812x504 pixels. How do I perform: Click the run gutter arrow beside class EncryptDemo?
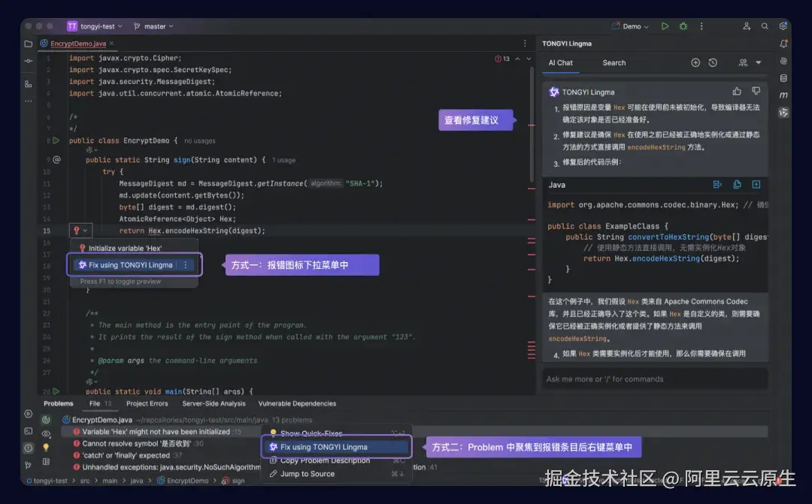(x=56, y=140)
